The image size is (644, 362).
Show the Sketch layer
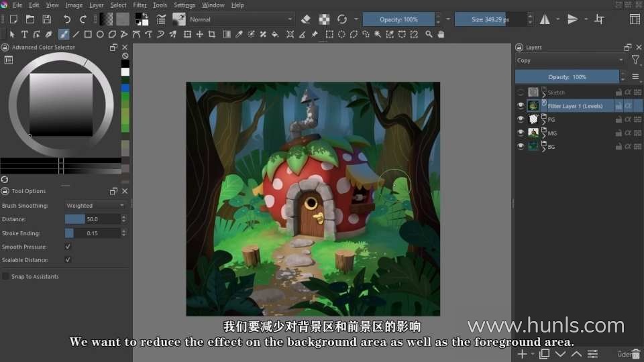pos(521,93)
